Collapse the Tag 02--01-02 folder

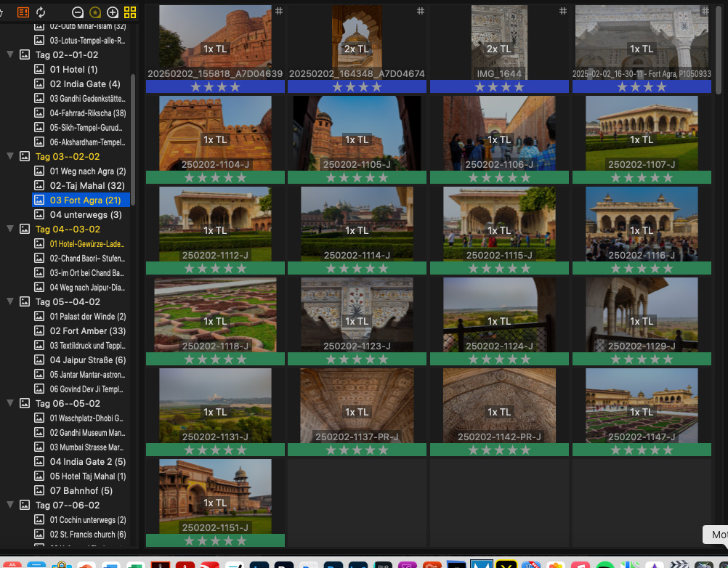[x=9, y=54]
